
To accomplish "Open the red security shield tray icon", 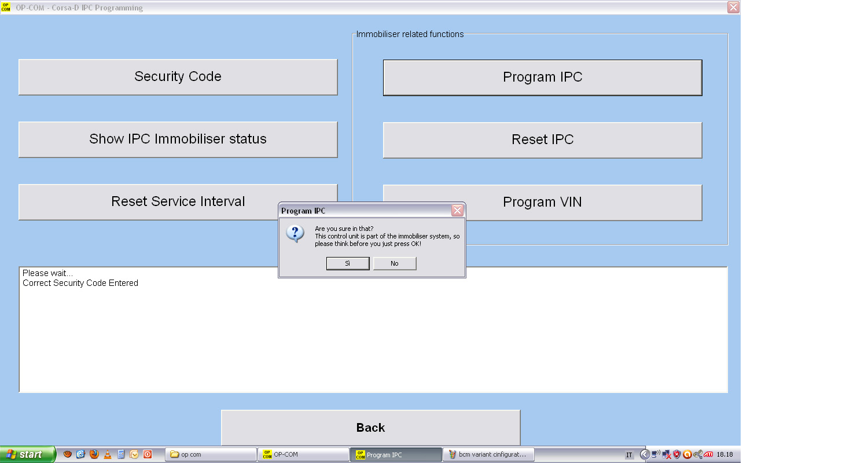I will point(676,454).
